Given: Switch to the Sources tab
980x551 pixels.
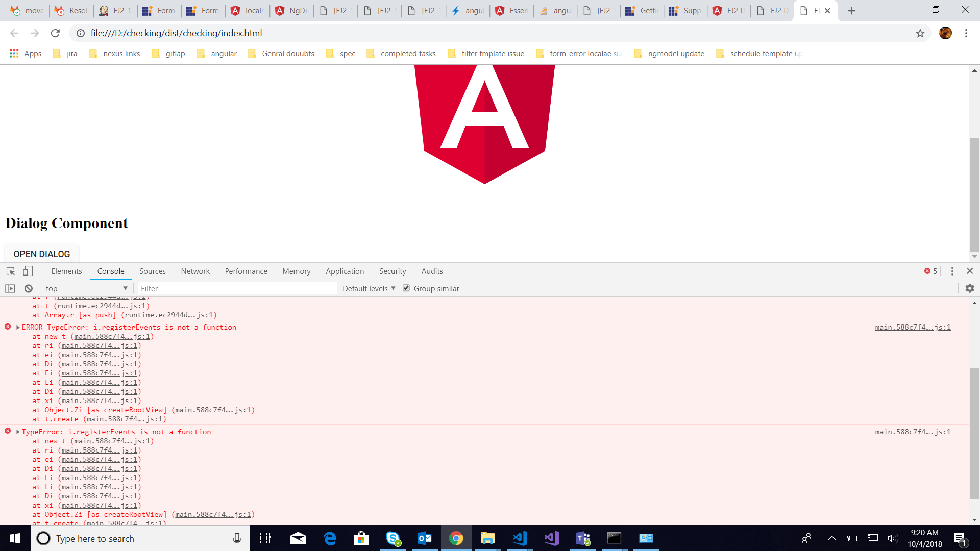Looking at the screenshot, I should point(152,271).
